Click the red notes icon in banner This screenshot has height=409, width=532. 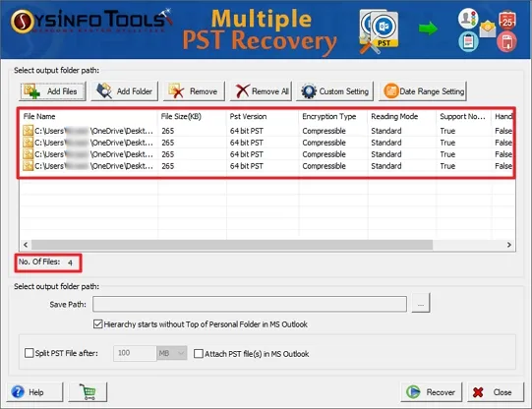click(x=506, y=42)
